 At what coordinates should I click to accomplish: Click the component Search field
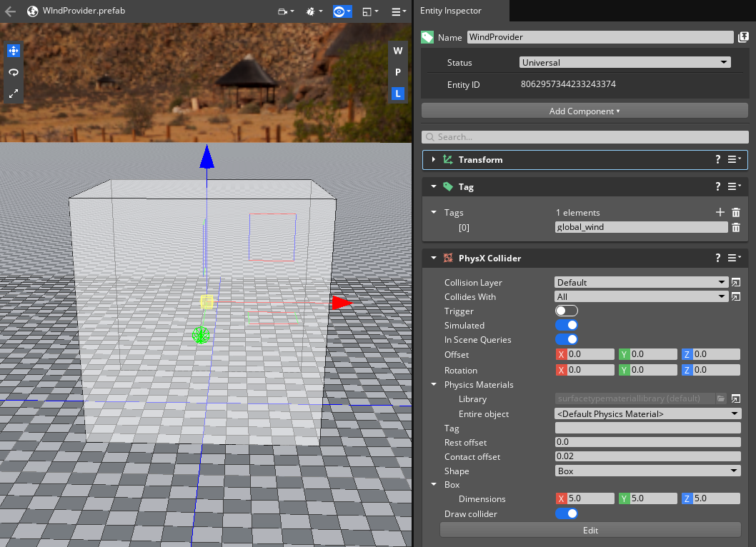tap(584, 136)
